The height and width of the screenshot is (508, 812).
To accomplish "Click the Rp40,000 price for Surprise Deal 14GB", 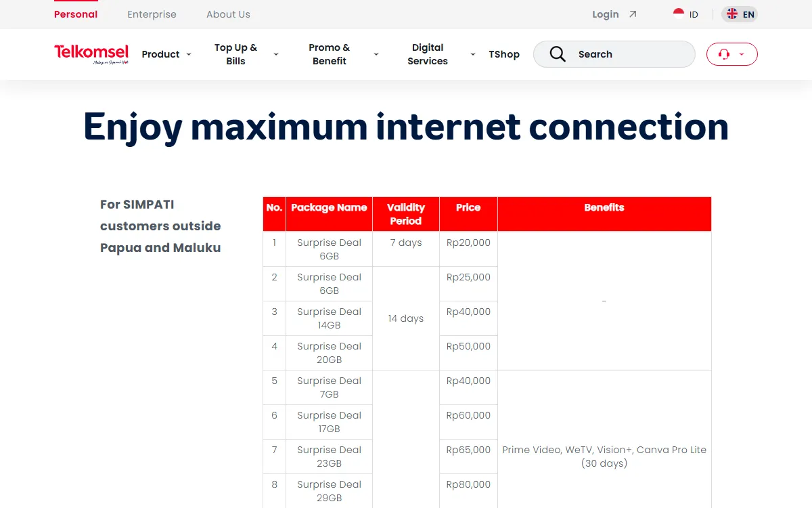I will click(x=468, y=318).
